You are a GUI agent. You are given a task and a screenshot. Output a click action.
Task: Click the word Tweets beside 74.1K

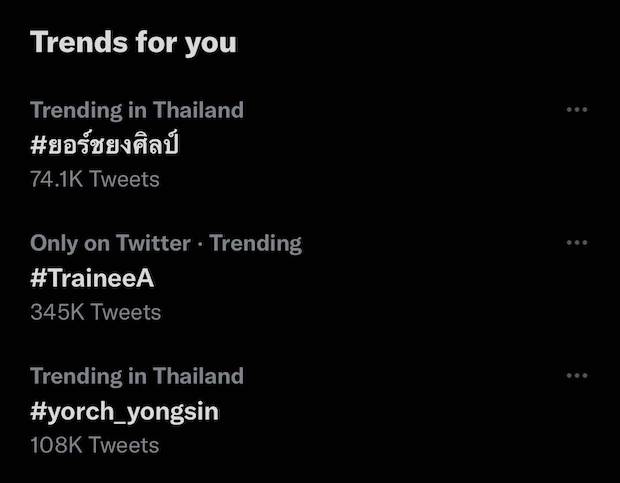(x=125, y=180)
